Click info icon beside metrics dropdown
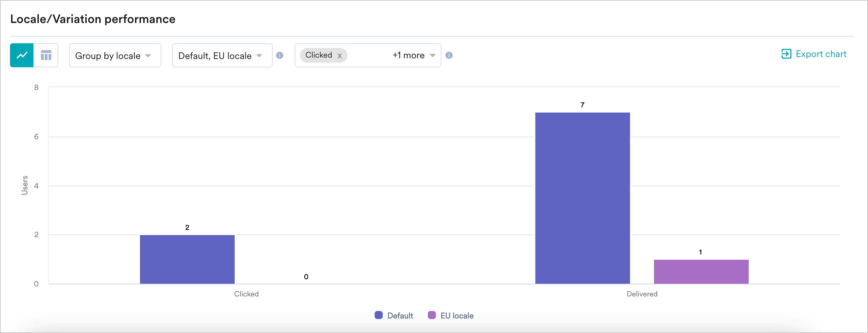Viewport: 868px width, 333px height. (449, 55)
